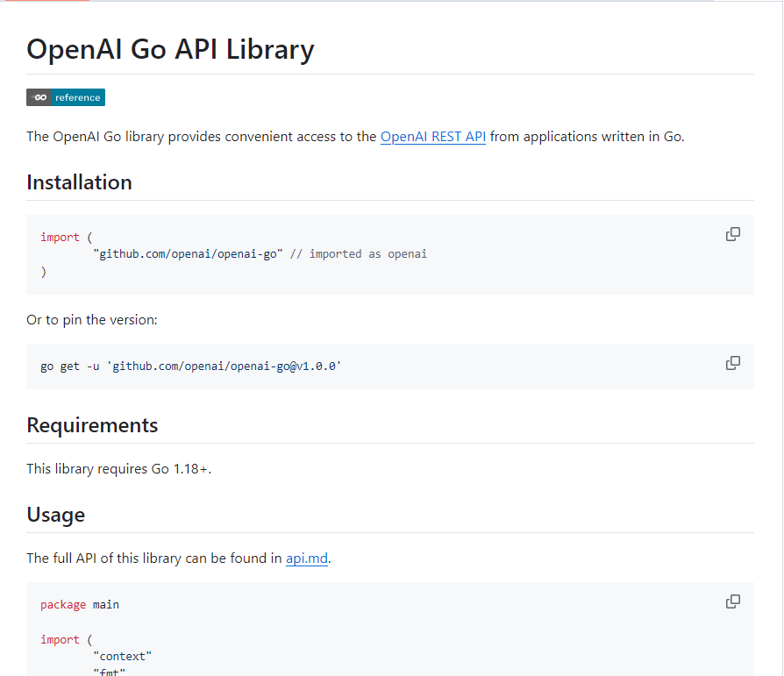Select the Requirements heading
The height and width of the screenshot is (676, 784).
coord(92,425)
